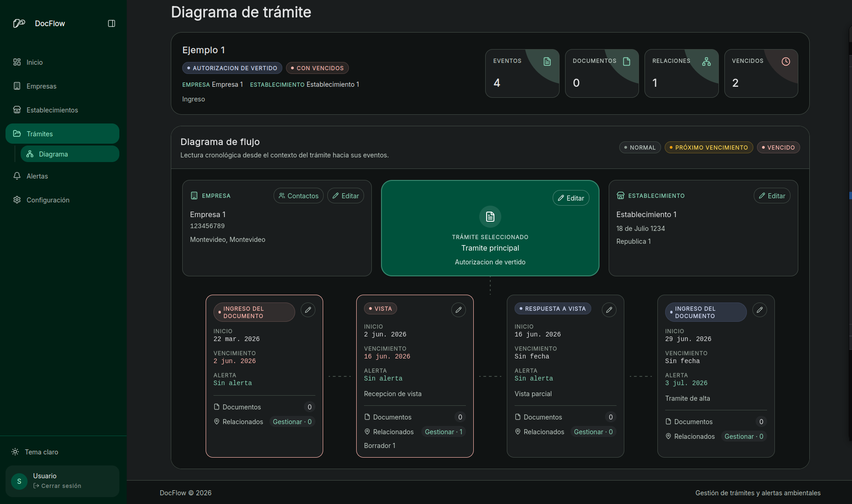Click Borrador 1 in Vista card

[380, 445]
